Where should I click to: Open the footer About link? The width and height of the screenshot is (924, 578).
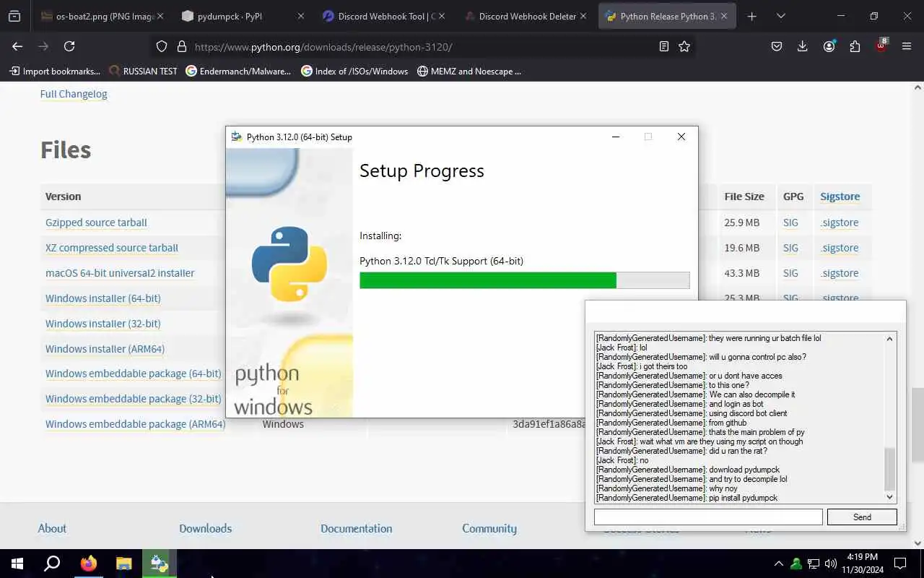click(52, 529)
